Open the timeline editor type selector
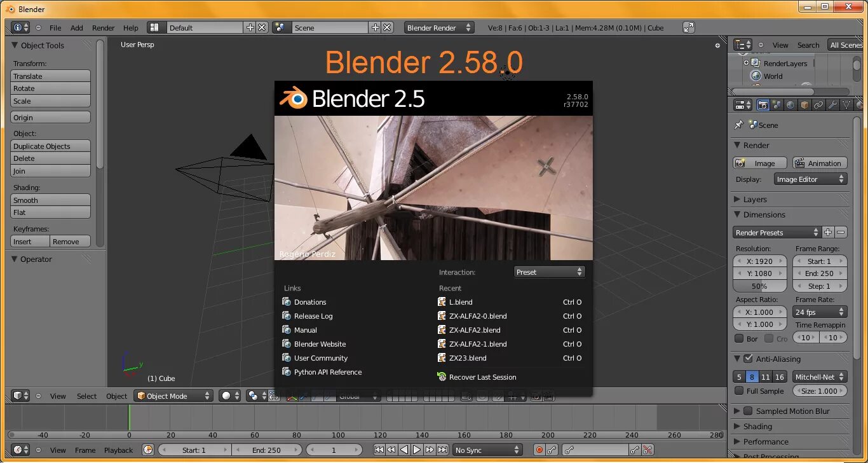 (x=20, y=450)
